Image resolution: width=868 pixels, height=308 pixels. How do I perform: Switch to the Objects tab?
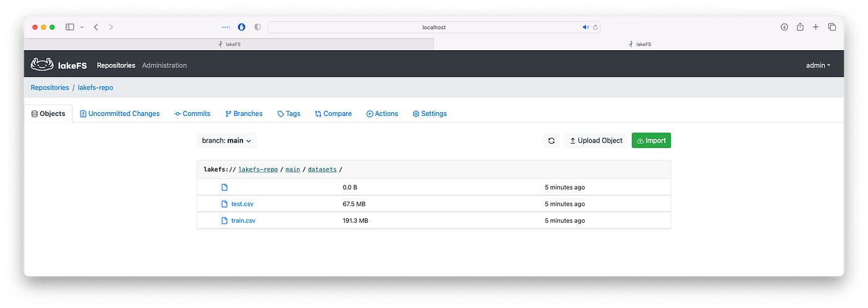pos(48,113)
